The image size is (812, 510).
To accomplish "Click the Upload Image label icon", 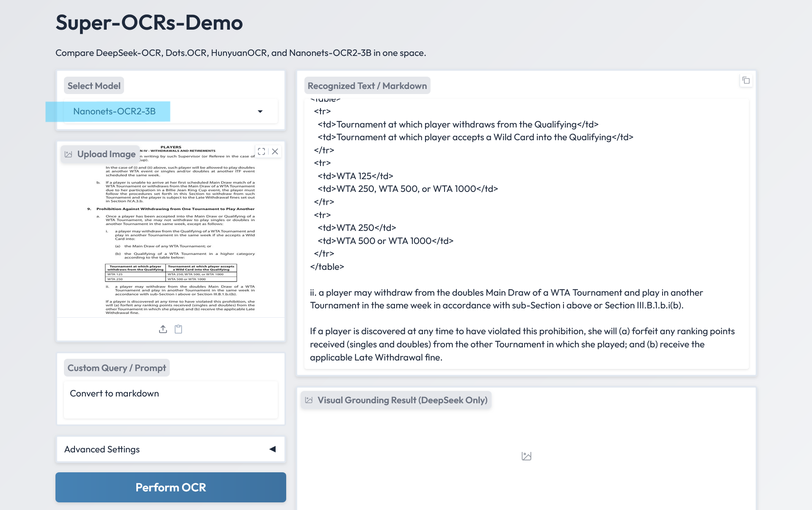I will [69, 154].
